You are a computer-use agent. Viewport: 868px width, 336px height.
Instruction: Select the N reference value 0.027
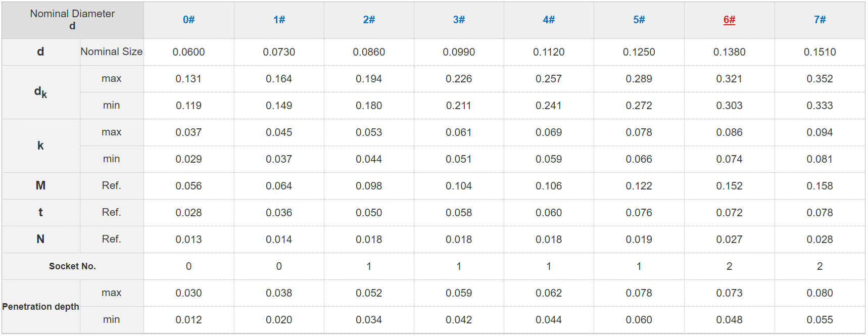[x=729, y=239]
